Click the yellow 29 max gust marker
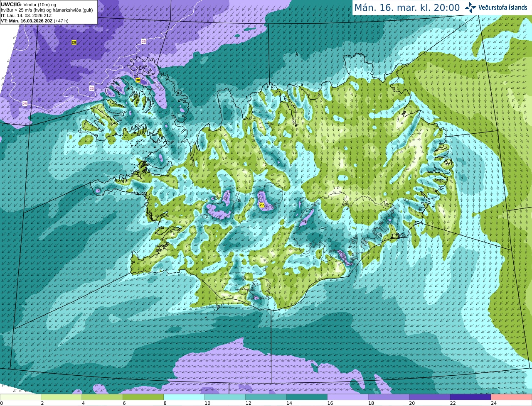Screen dimensions: 532x406 point(74,42)
